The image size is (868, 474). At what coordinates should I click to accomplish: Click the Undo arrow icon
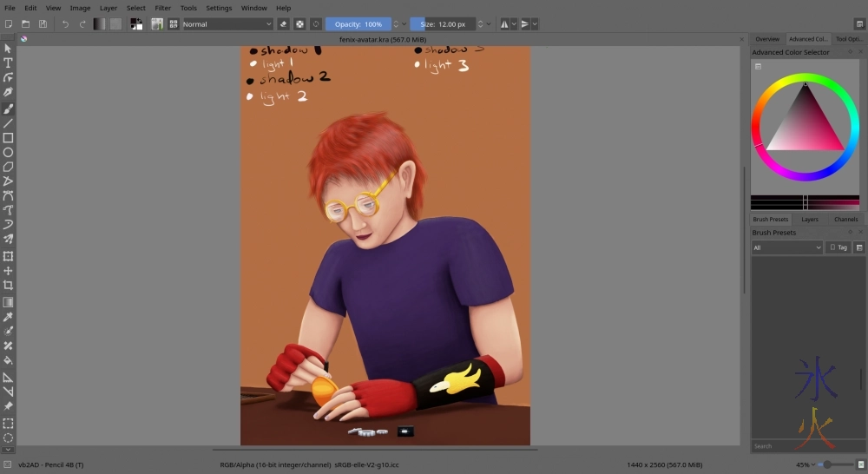click(65, 24)
